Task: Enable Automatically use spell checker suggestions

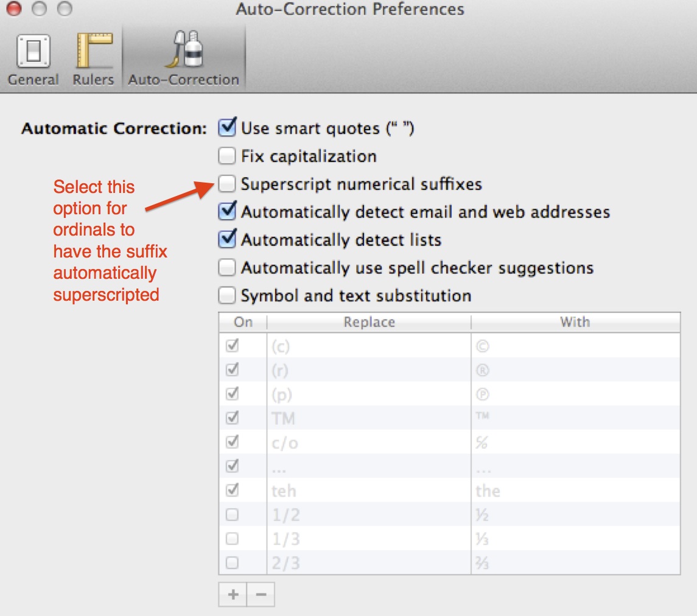Action: 226,267
